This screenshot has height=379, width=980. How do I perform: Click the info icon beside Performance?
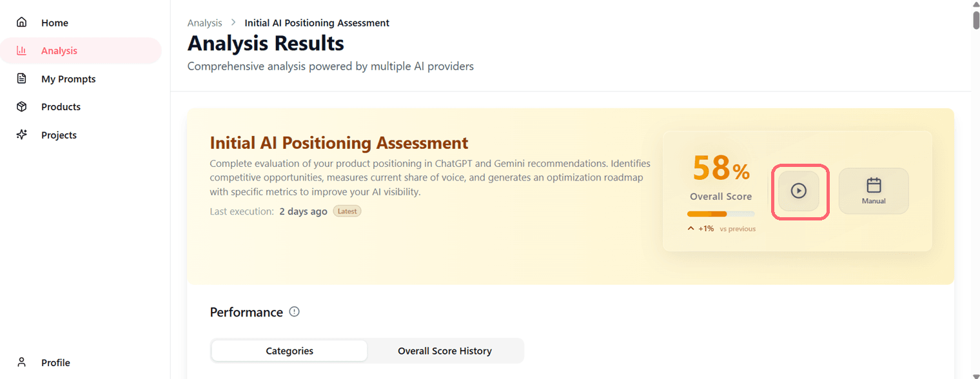[x=295, y=312]
